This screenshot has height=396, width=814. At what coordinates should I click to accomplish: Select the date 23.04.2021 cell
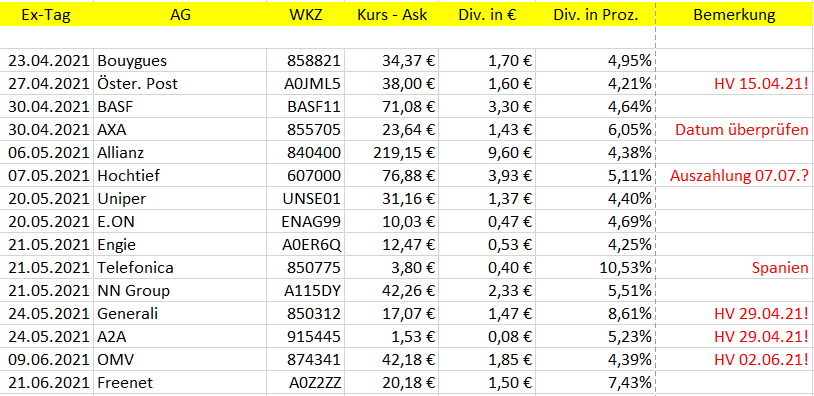click(x=47, y=61)
